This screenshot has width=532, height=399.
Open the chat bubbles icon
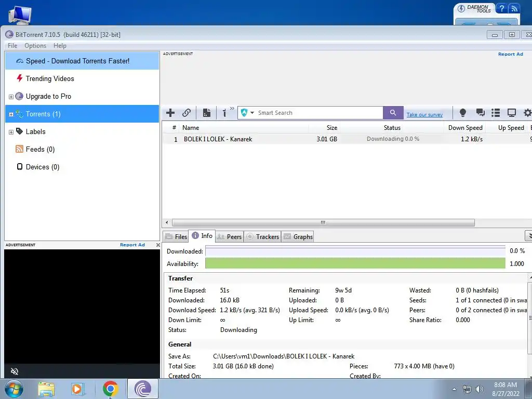[480, 113]
